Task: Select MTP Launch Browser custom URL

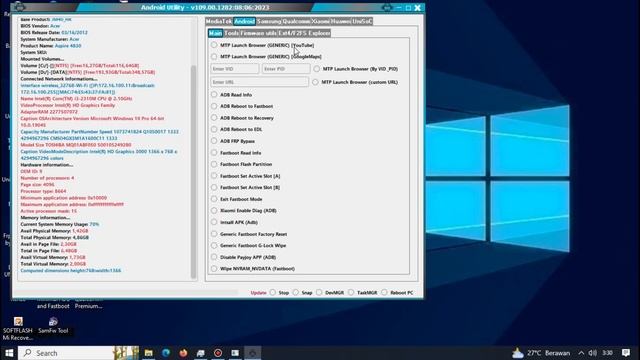Action: tap(315, 82)
